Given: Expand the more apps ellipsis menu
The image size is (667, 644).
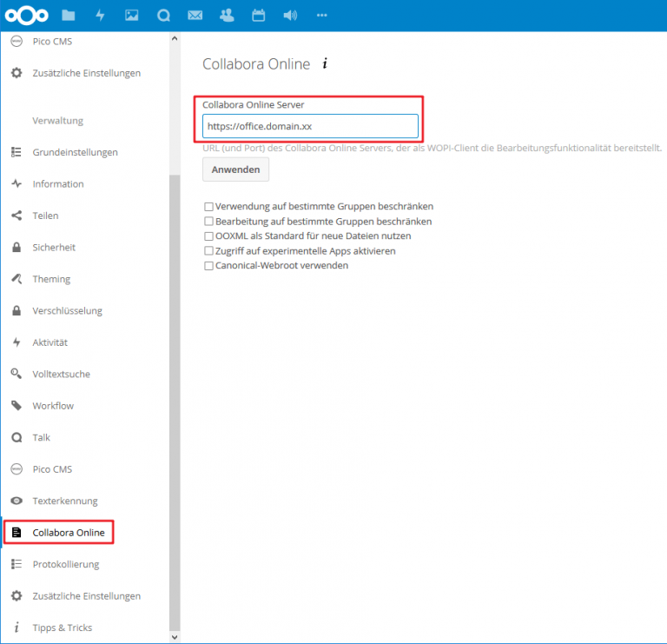Looking at the screenshot, I should 322,15.
